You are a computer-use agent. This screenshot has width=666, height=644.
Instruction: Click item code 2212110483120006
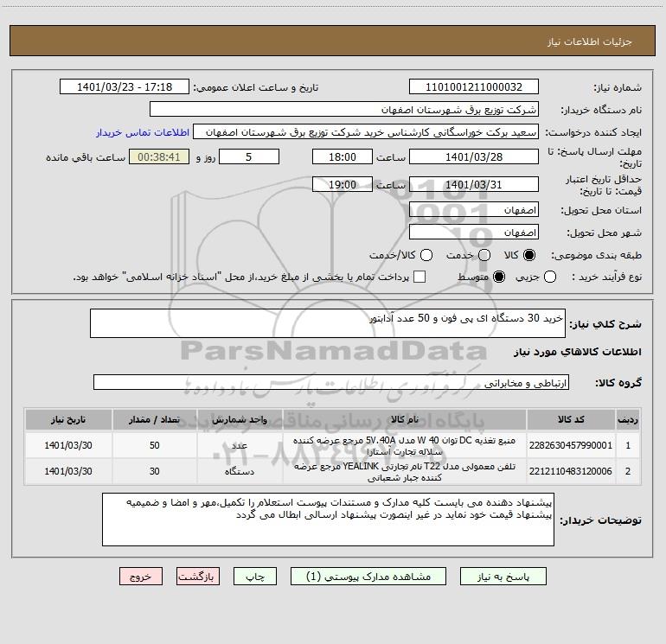[x=571, y=471]
